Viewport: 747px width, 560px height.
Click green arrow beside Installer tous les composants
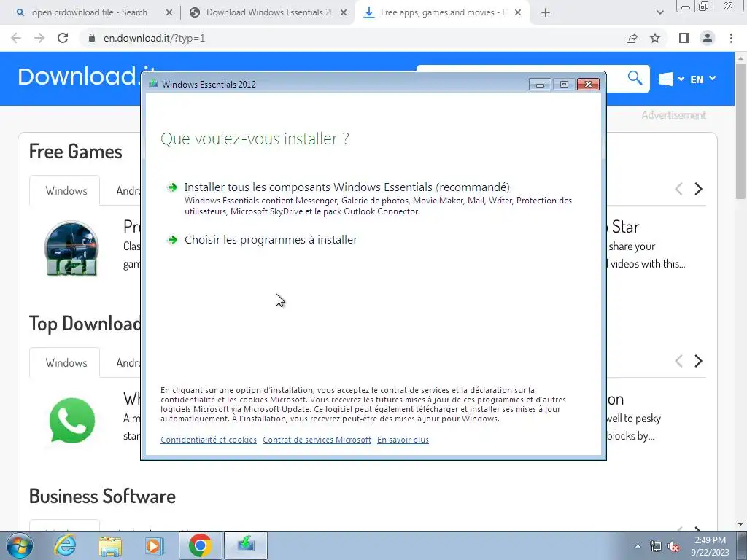pos(172,187)
